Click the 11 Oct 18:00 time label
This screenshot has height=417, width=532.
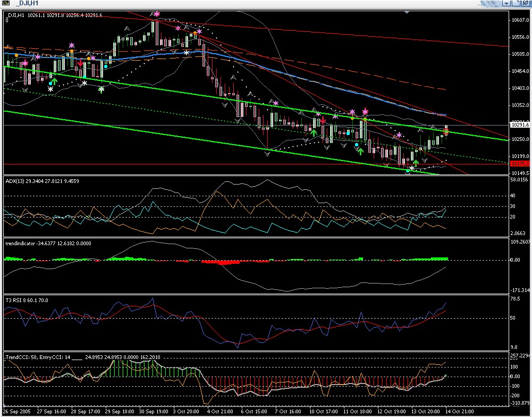pyautogui.click(x=358, y=412)
